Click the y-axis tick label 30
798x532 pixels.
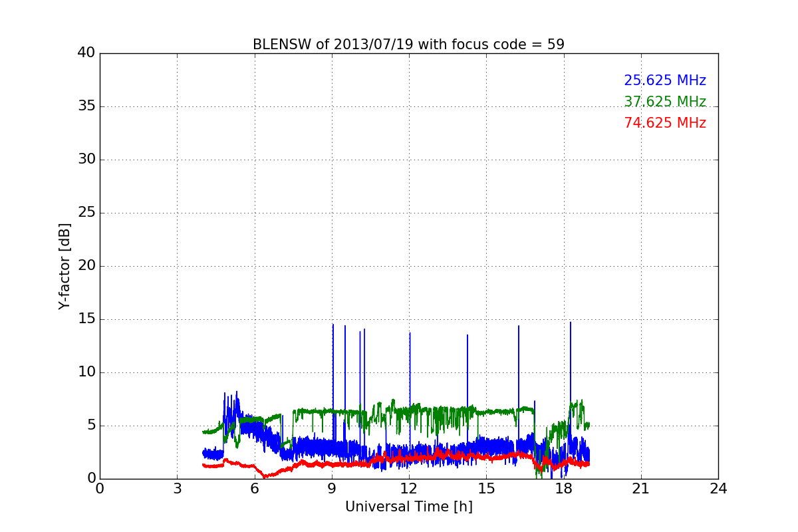[x=86, y=160]
